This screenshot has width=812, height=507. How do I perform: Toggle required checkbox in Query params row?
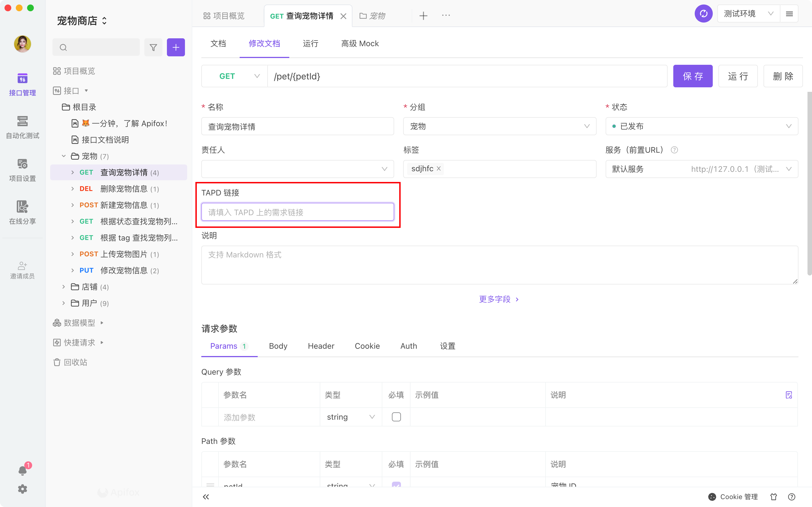coord(396,417)
